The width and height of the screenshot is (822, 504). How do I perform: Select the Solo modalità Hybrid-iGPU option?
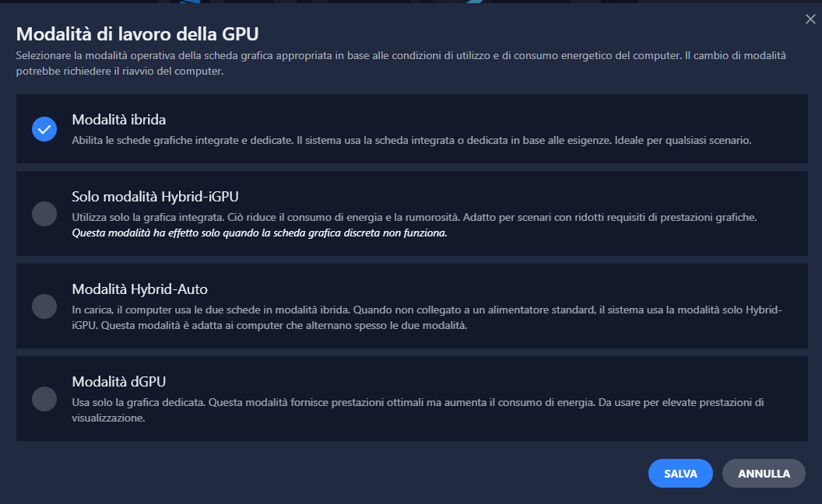44,213
